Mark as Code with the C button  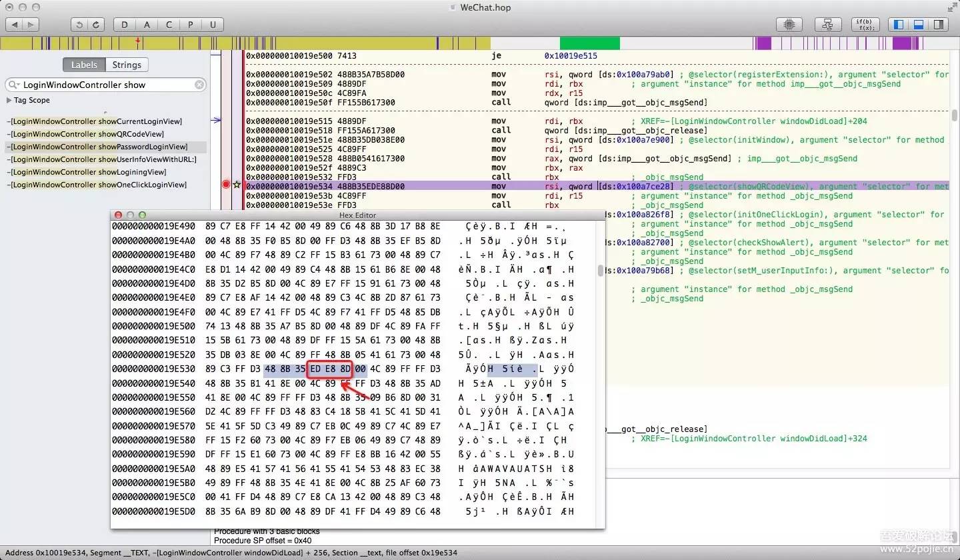169,25
